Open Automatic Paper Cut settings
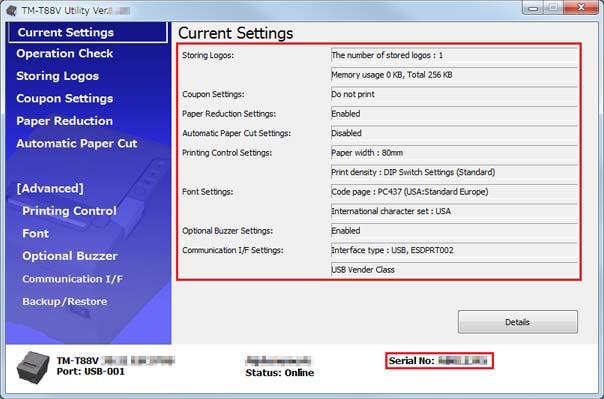The image size is (604, 399). click(x=76, y=144)
